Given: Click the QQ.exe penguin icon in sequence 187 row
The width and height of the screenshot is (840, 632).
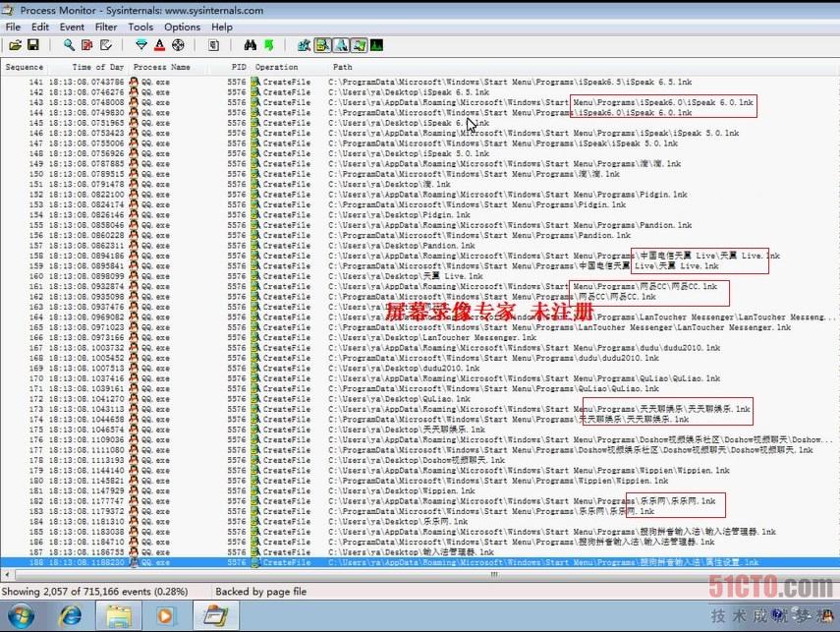Looking at the screenshot, I should tap(134, 551).
